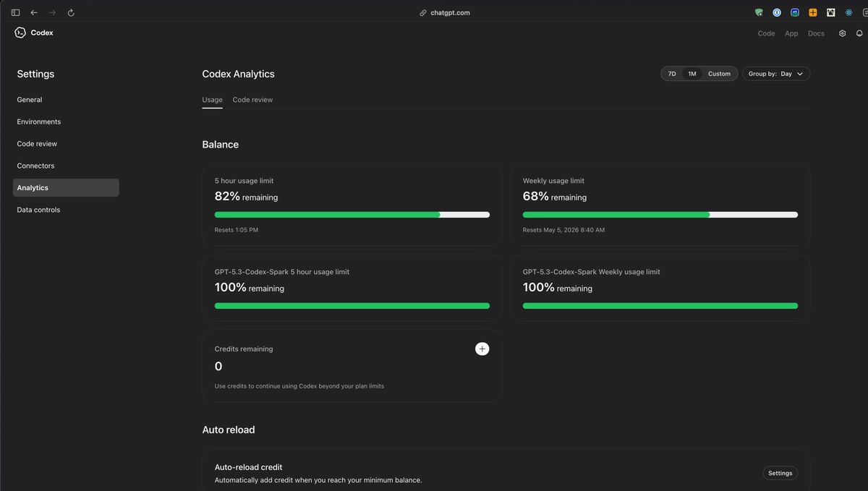868x491 pixels.
Task: Add credits with the plus circle icon
Action: pos(482,349)
